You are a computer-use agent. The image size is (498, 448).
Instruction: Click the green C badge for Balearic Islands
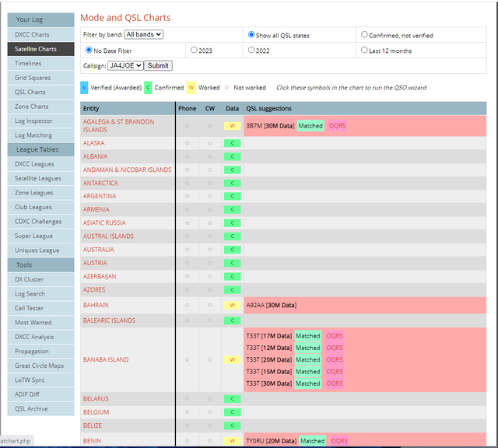tap(232, 320)
